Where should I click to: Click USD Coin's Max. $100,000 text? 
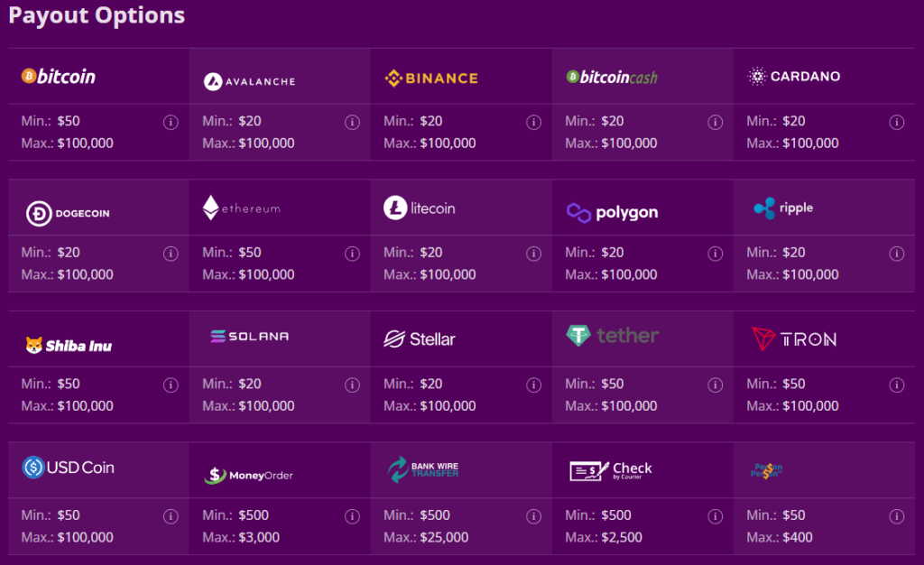[67, 537]
